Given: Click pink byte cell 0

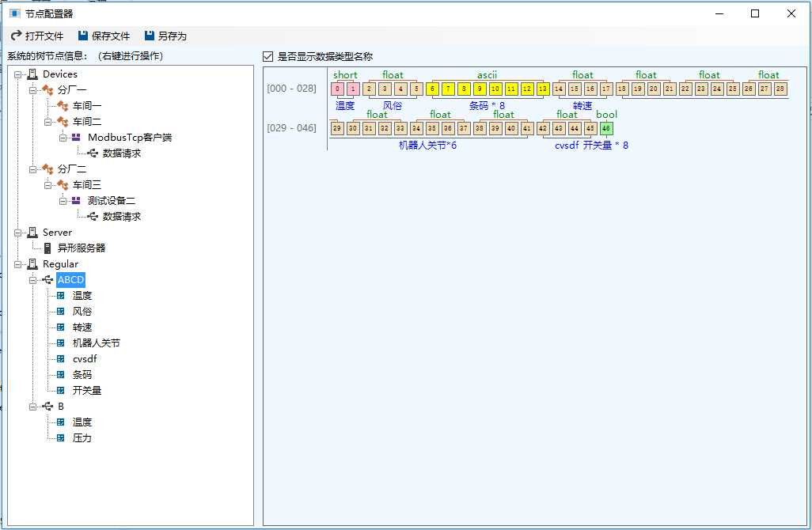Looking at the screenshot, I should click(x=337, y=89).
